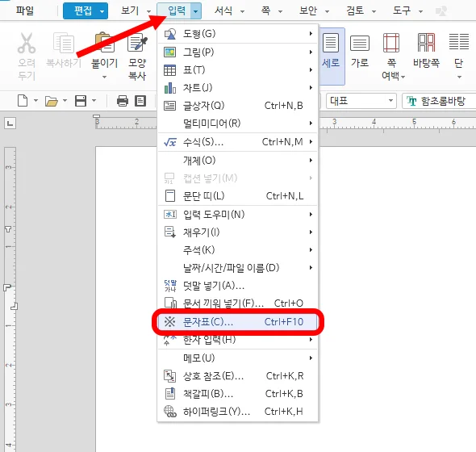This screenshot has height=452, width=476.
Task: Open 멀티미디어(R) submenu
Action: [238, 123]
